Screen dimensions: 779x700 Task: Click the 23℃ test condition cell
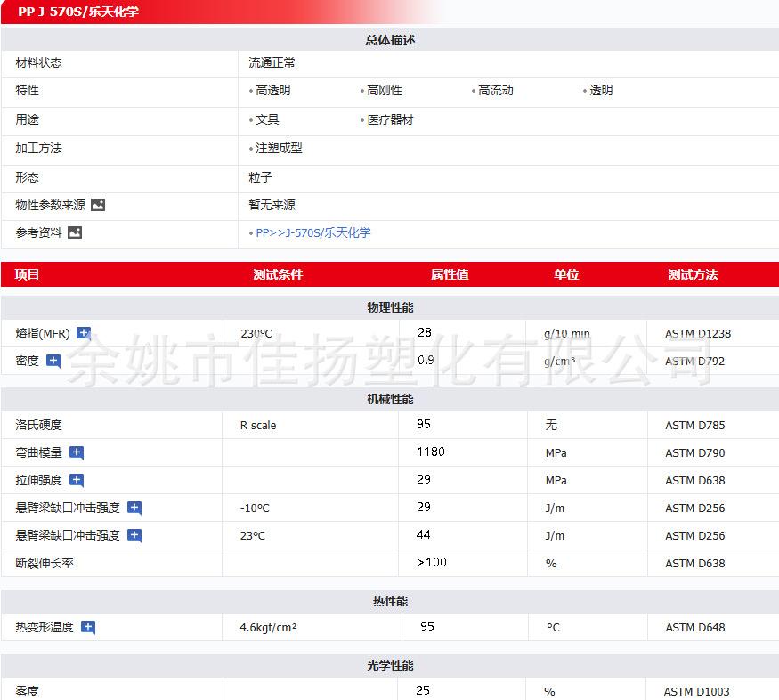253,535
